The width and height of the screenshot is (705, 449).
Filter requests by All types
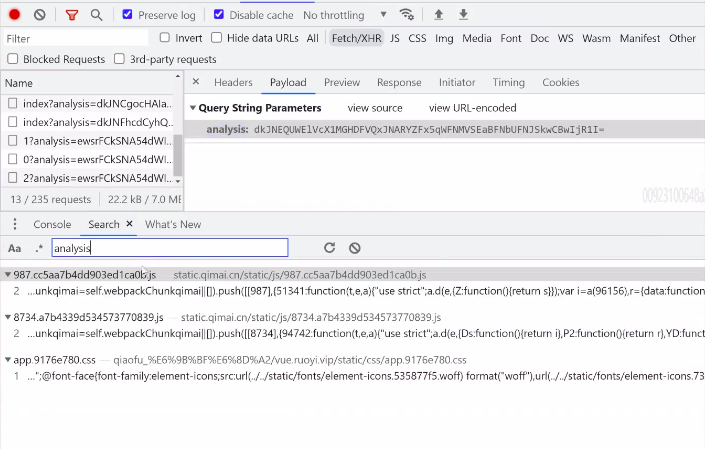312,38
